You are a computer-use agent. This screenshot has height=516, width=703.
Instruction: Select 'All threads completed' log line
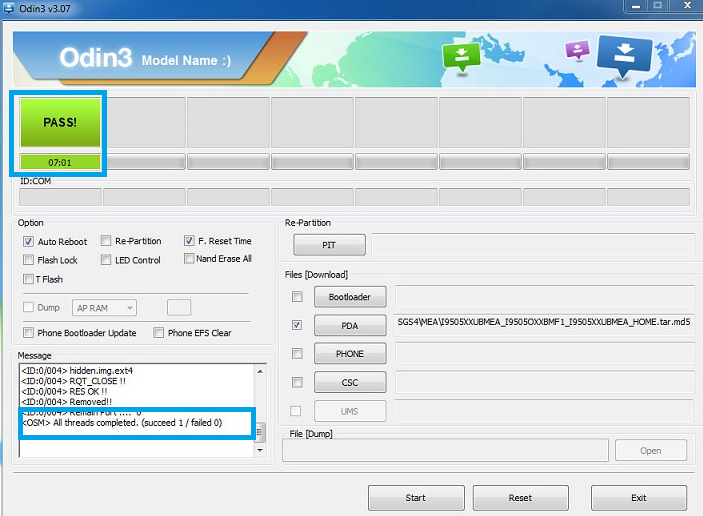pyautogui.click(x=122, y=423)
